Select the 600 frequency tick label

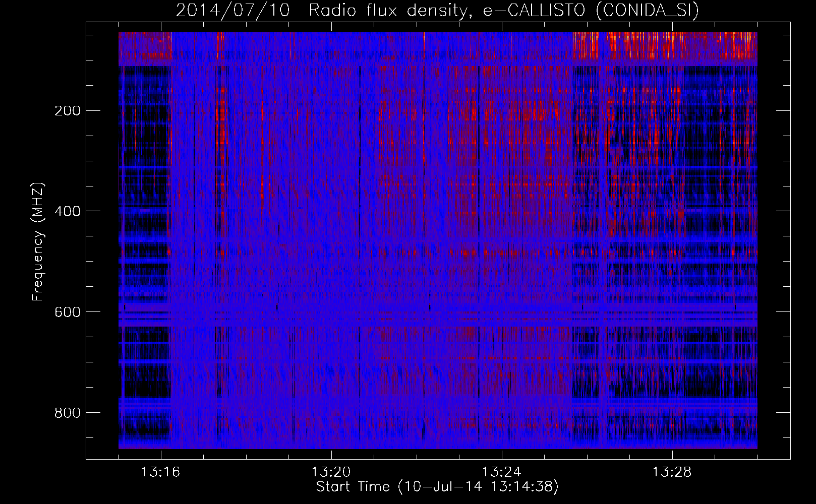(67, 312)
